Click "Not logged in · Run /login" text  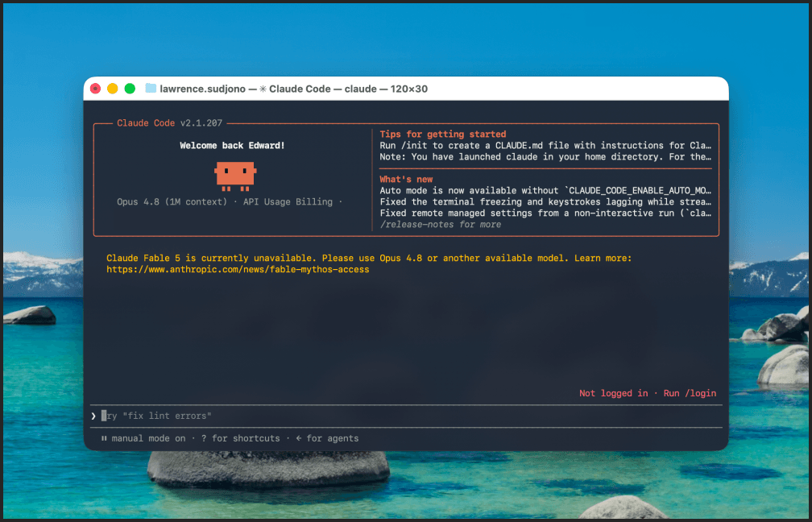pos(648,393)
